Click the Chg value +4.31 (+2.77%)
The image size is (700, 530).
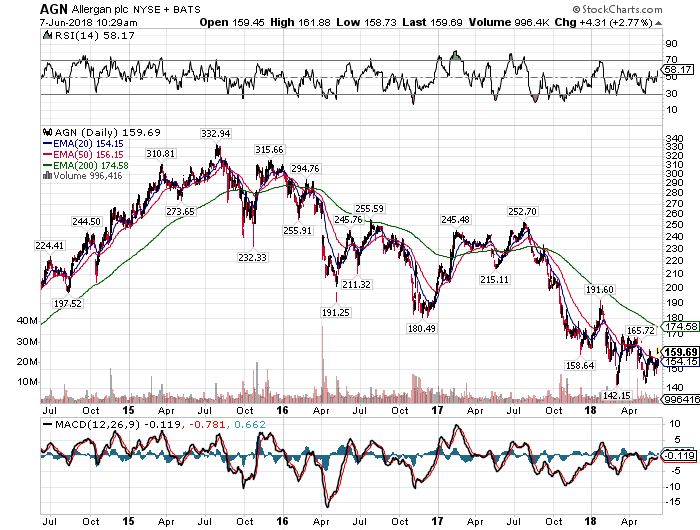click(616, 22)
